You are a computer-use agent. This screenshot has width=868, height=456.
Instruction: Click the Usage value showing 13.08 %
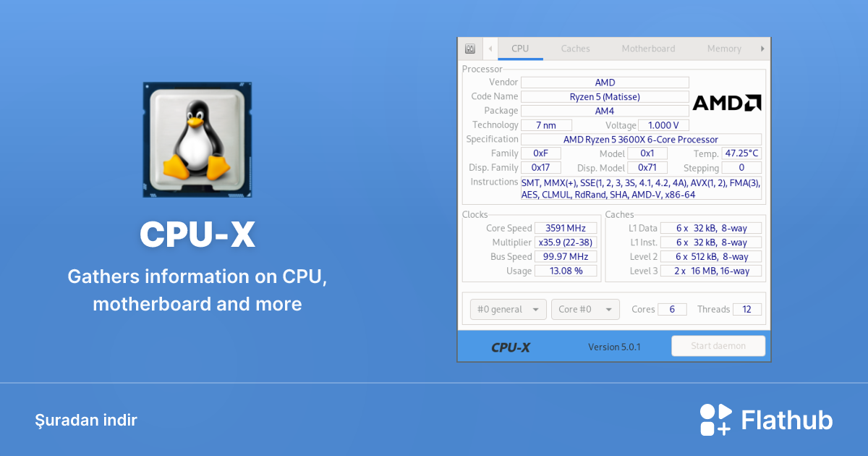click(566, 271)
